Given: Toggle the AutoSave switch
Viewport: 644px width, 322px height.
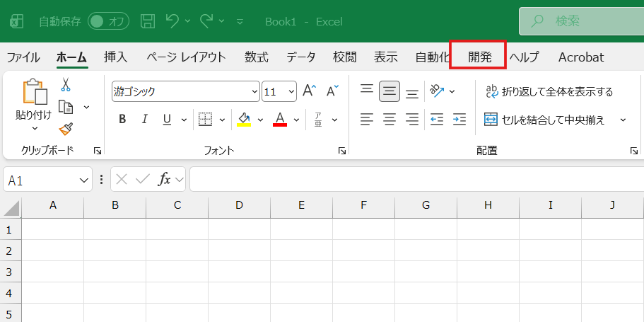Looking at the screenshot, I should pos(108,21).
